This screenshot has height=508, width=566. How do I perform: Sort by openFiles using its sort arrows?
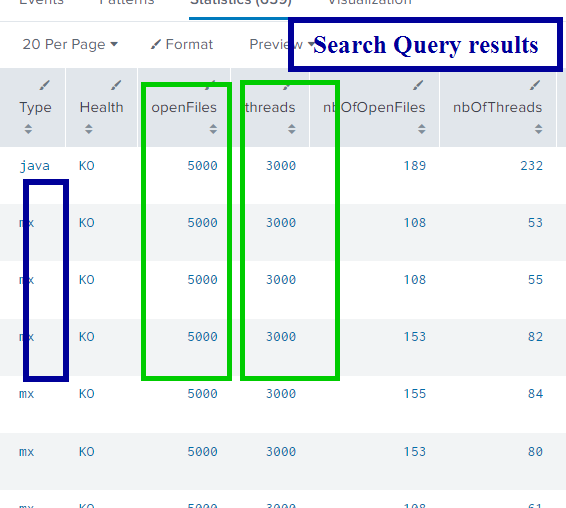pos(213,129)
